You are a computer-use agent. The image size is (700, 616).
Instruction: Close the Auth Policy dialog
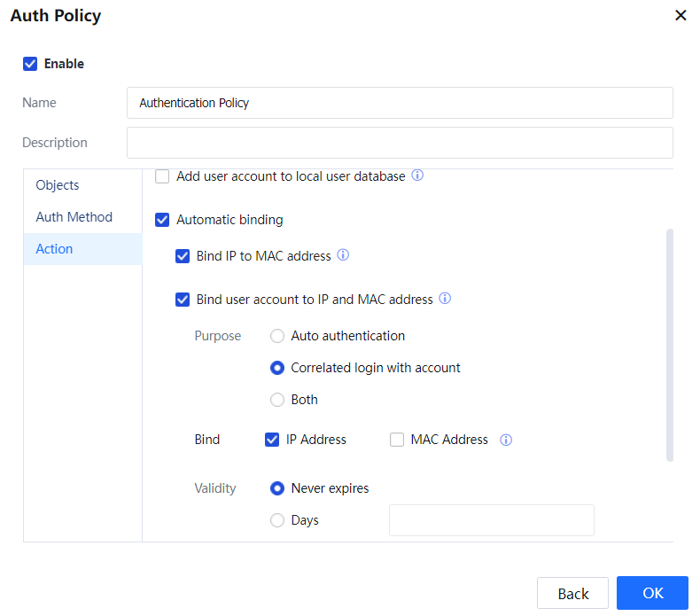pos(681,15)
